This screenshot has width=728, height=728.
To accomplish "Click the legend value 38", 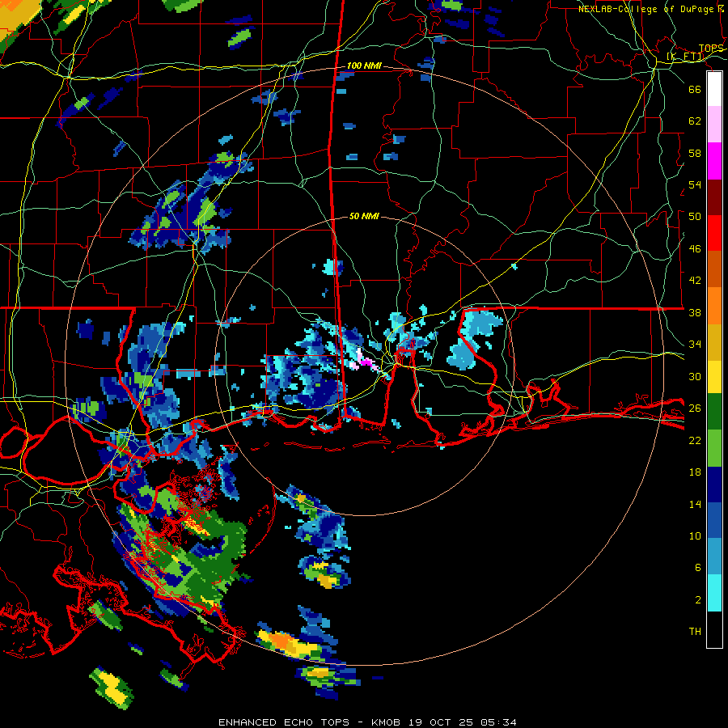I will tap(695, 312).
